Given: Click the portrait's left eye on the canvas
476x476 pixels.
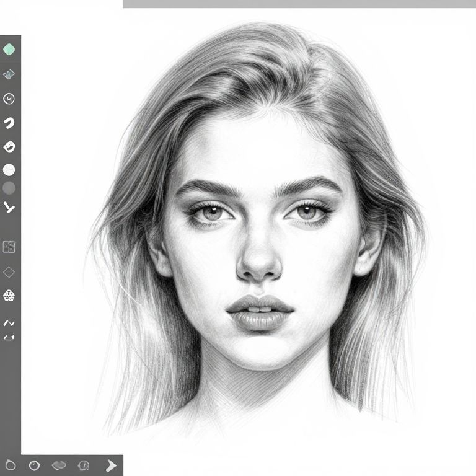Looking at the screenshot, I should (214, 213).
